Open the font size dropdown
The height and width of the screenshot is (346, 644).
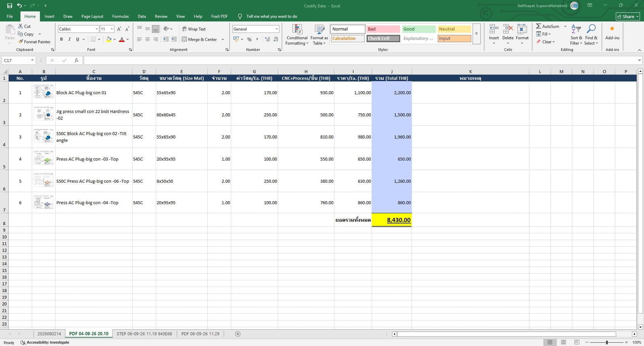point(112,29)
